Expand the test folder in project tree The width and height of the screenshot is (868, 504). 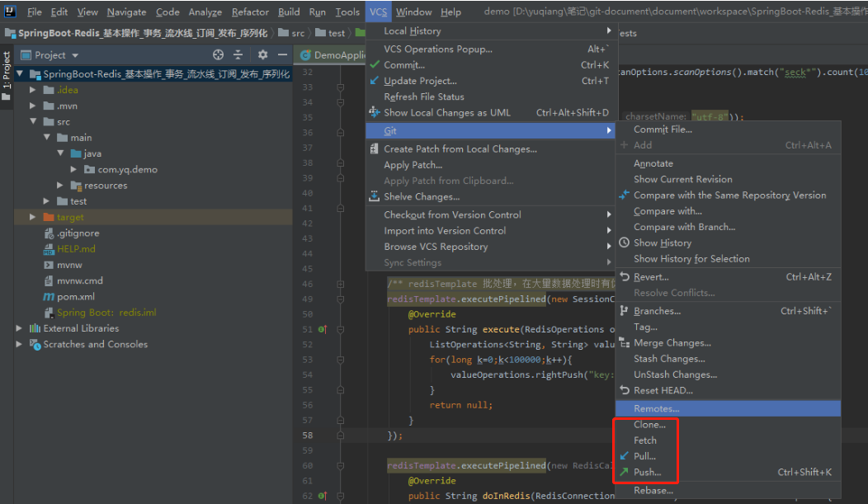click(46, 201)
